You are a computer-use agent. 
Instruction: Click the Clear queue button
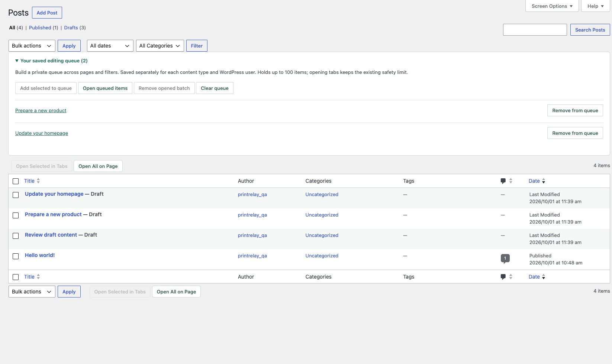coord(215,88)
